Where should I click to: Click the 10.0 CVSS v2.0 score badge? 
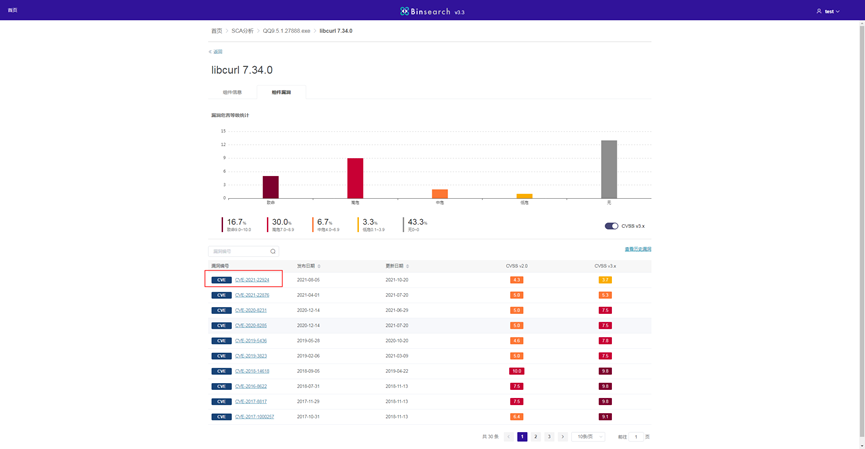coord(517,371)
